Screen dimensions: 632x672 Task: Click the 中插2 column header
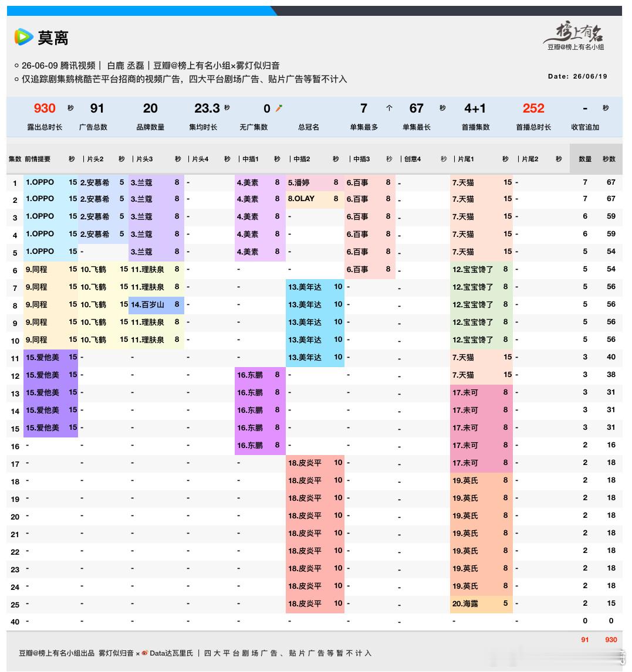[302, 159]
